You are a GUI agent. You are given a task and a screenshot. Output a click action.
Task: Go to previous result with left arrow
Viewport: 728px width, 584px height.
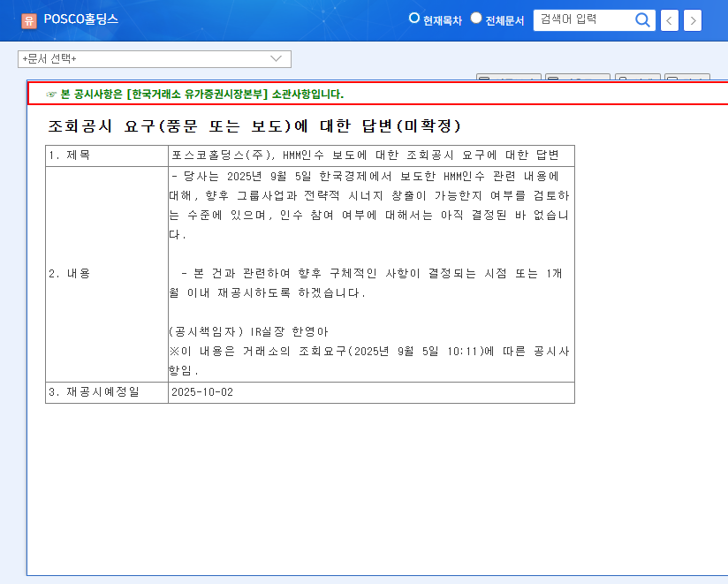(669, 20)
